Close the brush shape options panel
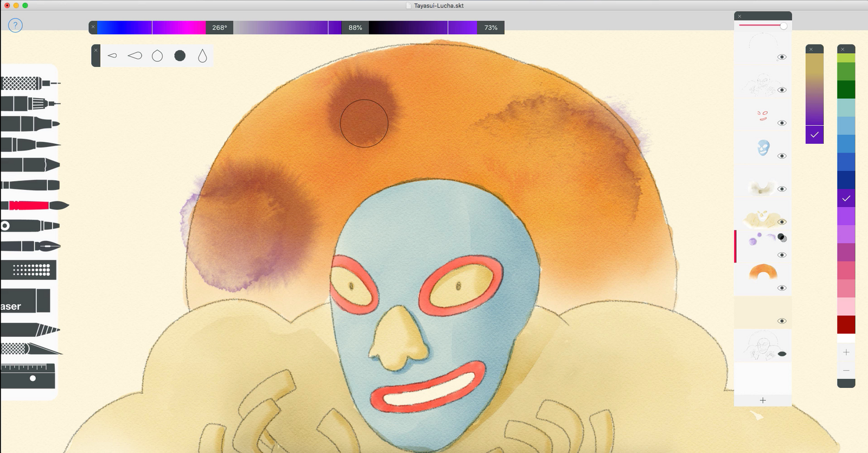 pos(95,50)
